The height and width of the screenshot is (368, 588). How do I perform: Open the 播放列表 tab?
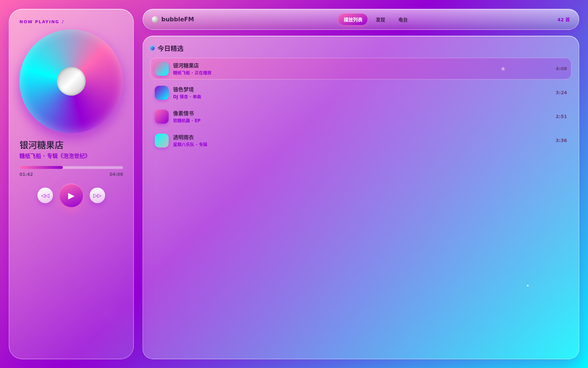pos(353,20)
